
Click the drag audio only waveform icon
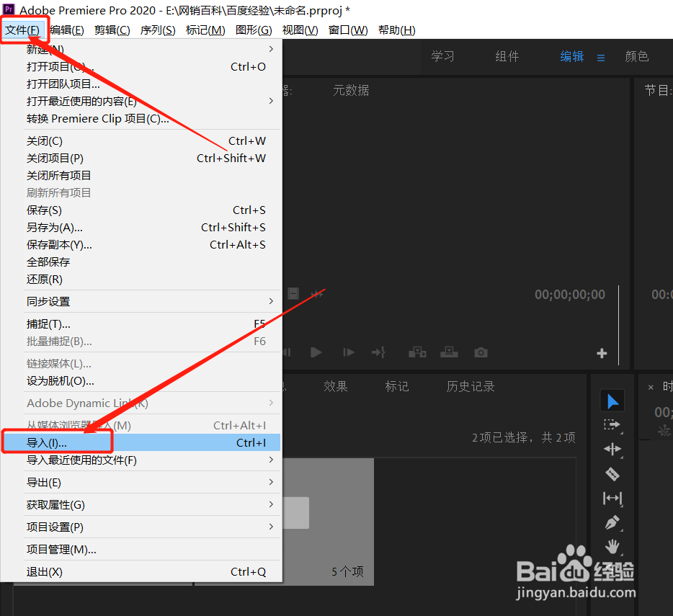click(x=317, y=294)
